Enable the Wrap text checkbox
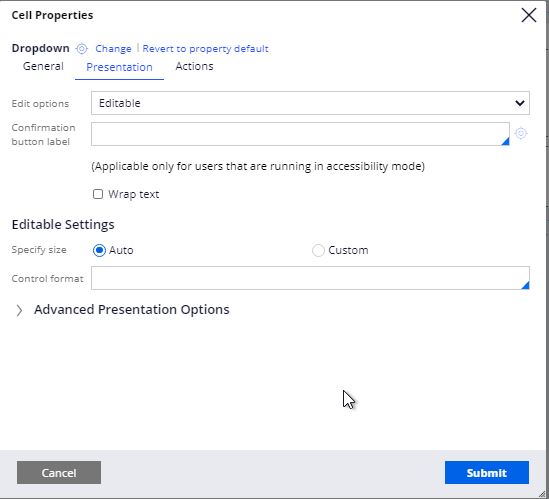549x499 pixels. point(98,194)
